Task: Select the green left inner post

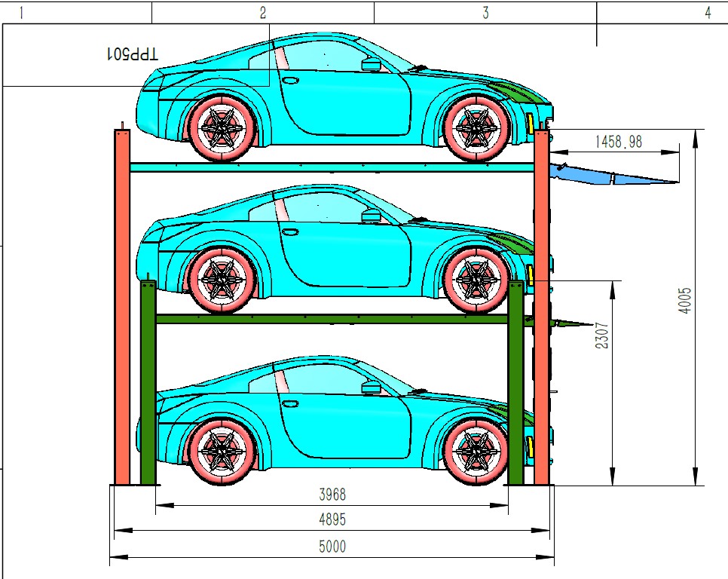Action: pyautogui.click(x=148, y=381)
